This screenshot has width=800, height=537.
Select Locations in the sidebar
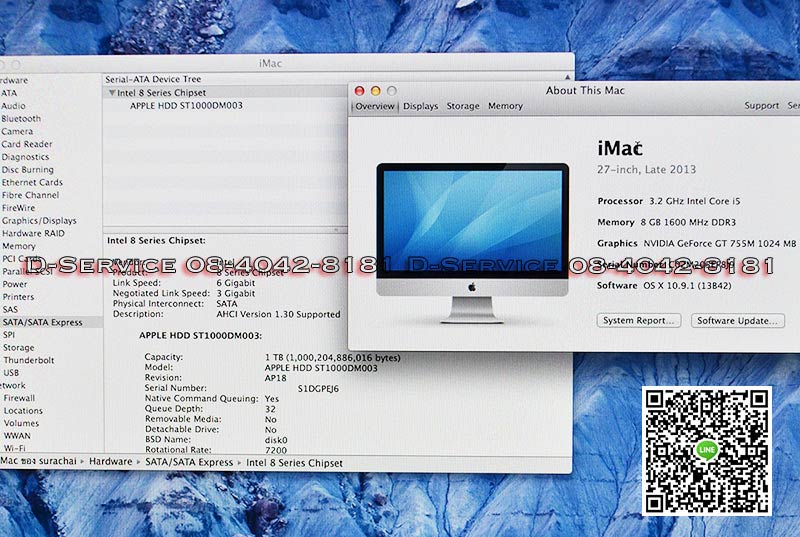23,411
